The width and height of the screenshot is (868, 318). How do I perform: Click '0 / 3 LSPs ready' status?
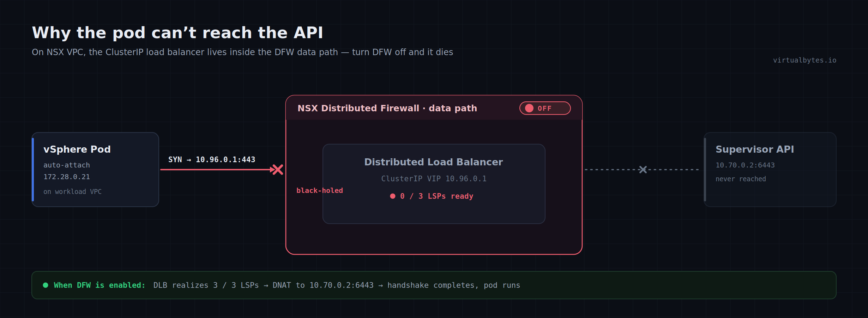tap(436, 196)
